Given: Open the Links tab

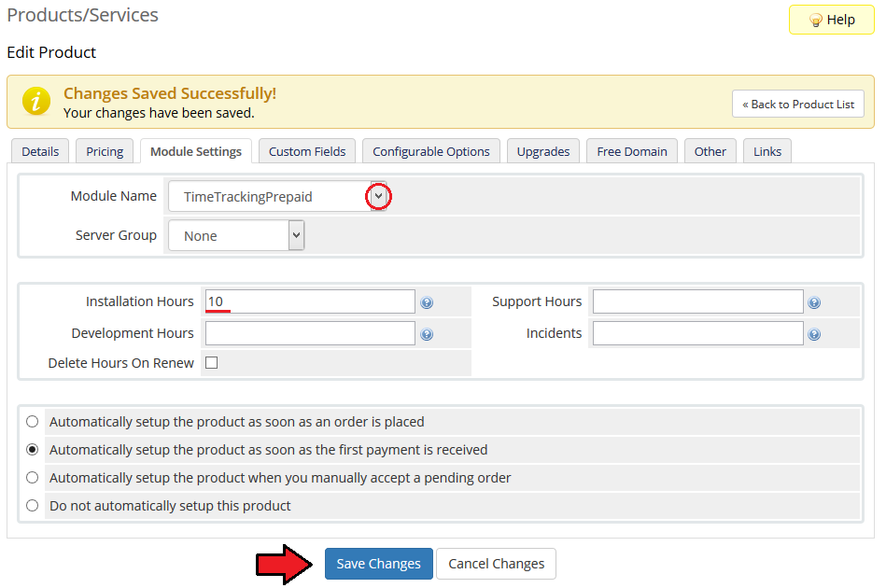Looking at the screenshot, I should pyautogui.click(x=767, y=151).
